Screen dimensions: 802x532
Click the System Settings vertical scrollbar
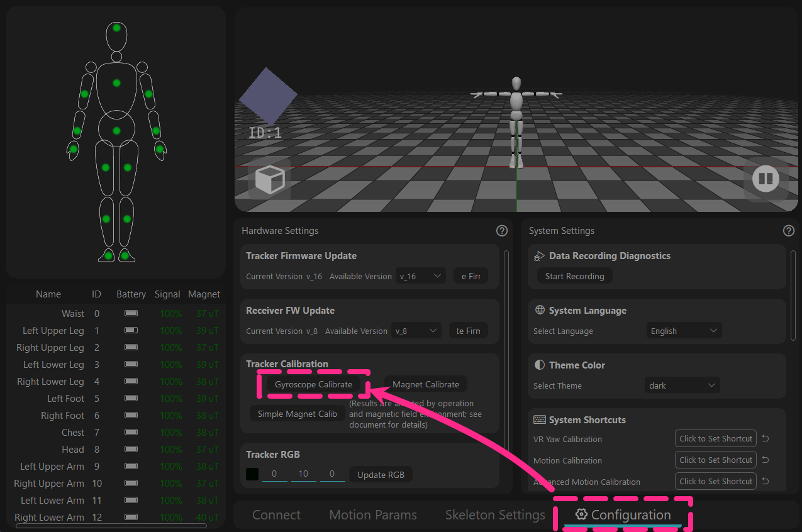pyautogui.click(x=793, y=296)
